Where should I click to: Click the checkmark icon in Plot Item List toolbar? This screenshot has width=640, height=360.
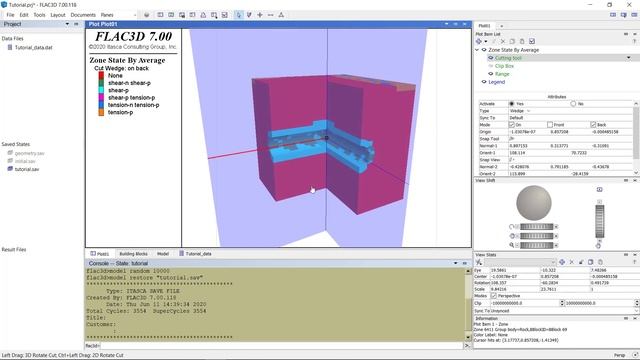tap(532, 41)
